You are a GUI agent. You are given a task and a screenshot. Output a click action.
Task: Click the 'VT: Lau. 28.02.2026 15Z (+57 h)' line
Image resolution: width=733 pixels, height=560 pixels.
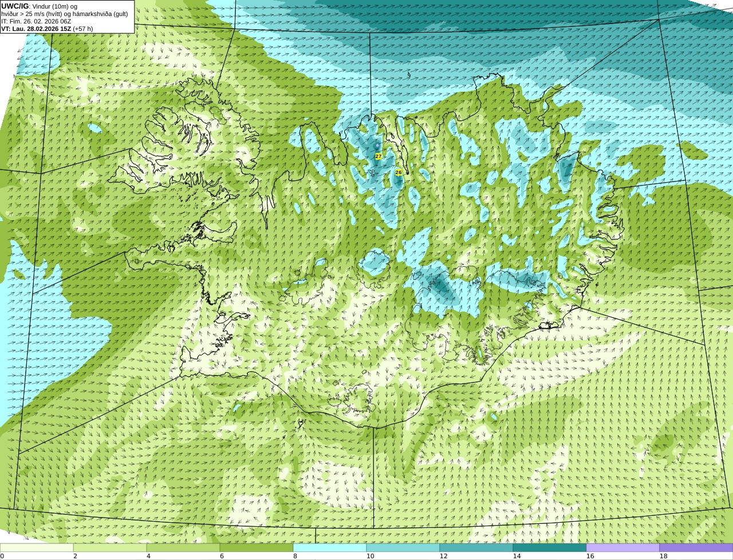(x=47, y=29)
